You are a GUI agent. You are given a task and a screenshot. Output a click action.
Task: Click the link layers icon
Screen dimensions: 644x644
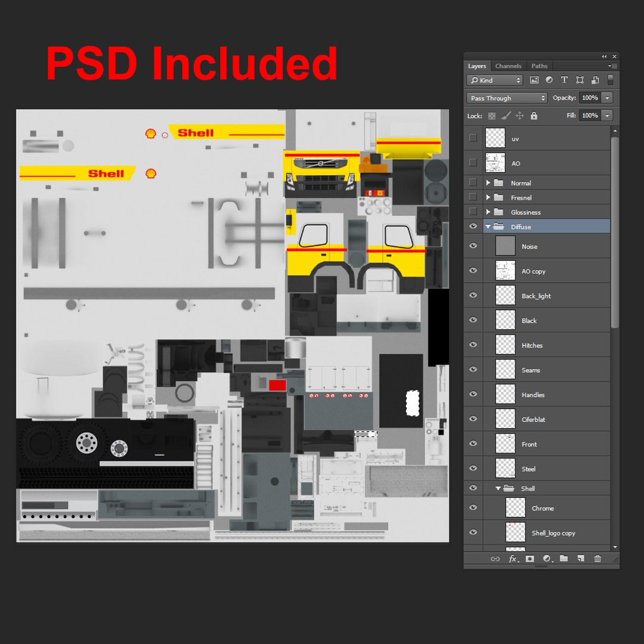pyautogui.click(x=496, y=559)
